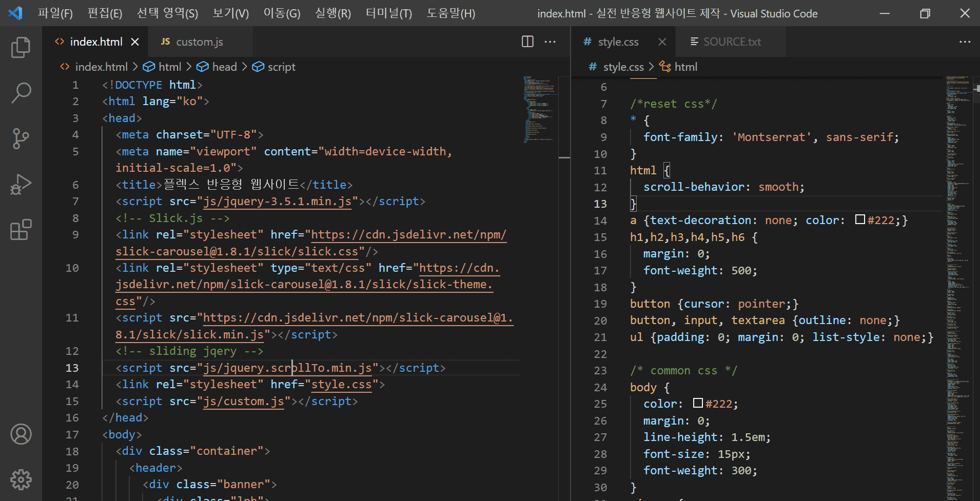Open the Extensions view
Image resolution: width=980 pixels, height=501 pixels.
[21, 230]
